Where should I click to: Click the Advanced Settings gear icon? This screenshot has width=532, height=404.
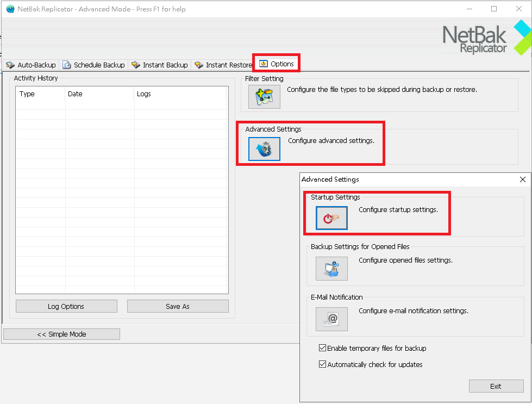tap(264, 150)
